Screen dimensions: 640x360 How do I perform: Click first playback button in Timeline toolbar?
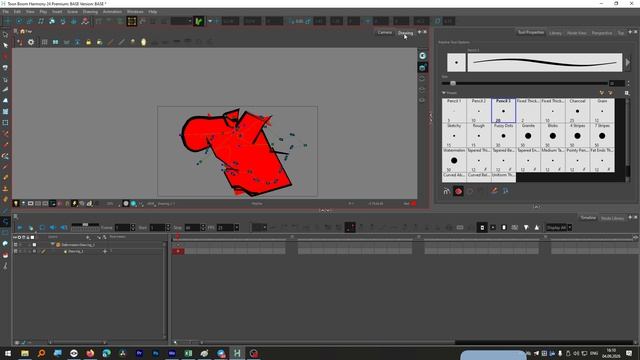click(20, 227)
